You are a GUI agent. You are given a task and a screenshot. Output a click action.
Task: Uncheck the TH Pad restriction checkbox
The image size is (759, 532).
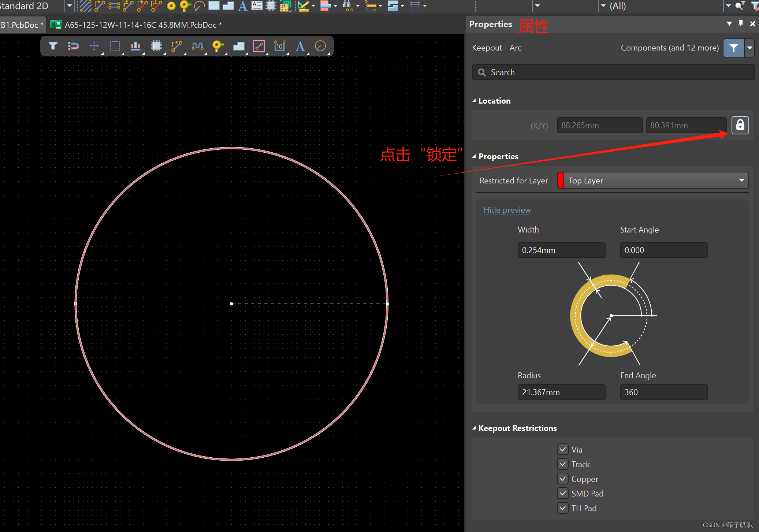pyautogui.click(x=563, y=508)
